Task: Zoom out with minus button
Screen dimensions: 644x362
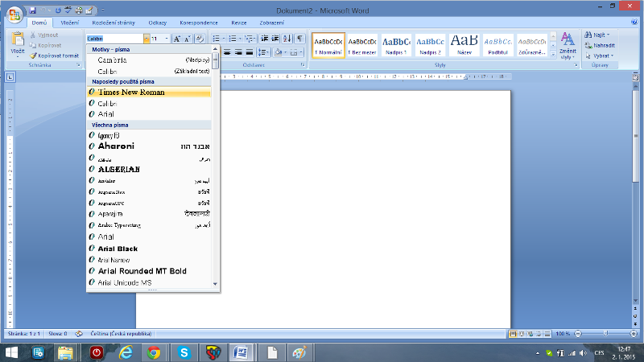Action: [578, 334]
